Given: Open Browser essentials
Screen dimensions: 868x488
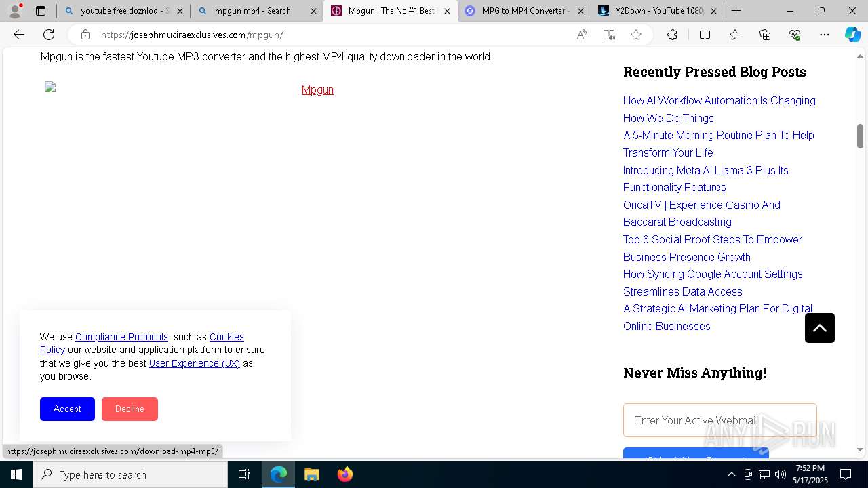Looking at the screenshot, I should (x=795, y=35).
